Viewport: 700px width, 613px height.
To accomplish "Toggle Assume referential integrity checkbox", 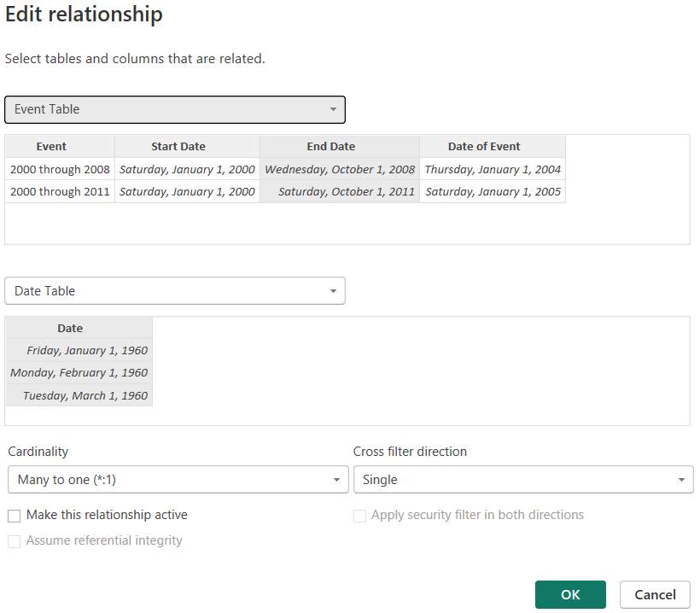I will pos(15,541).
